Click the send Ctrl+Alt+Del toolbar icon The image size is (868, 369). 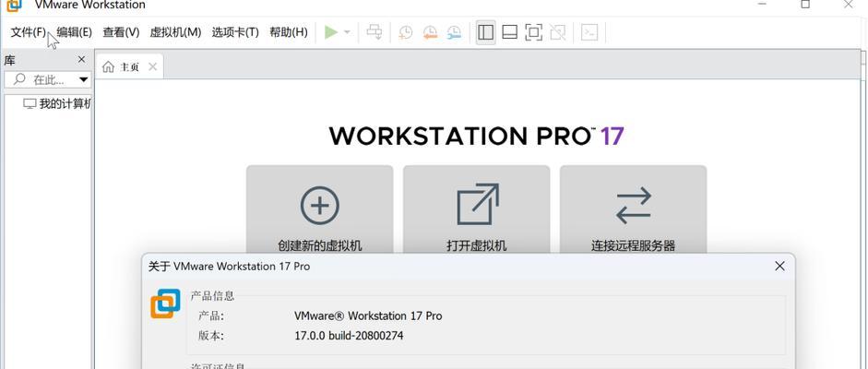click(375, 32)
